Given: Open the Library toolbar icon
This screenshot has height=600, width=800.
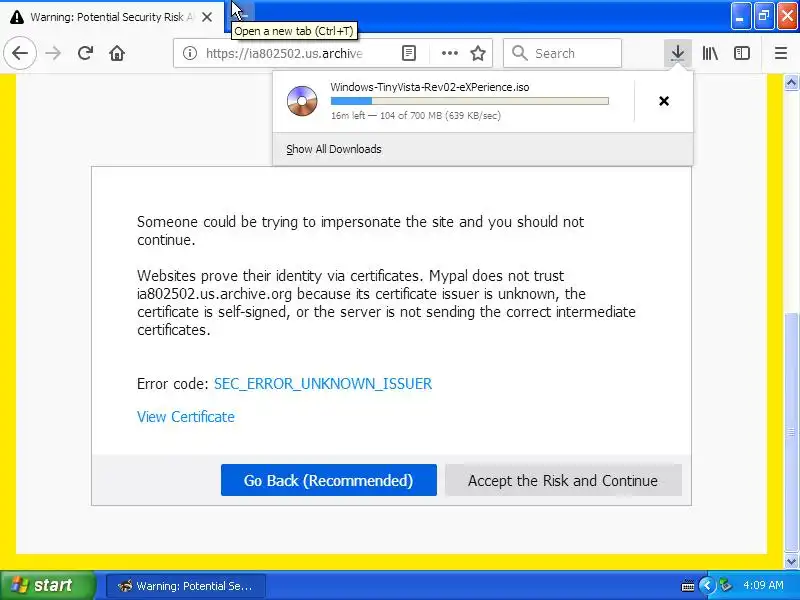Looking at the screenshot, I should pos(710,53).
